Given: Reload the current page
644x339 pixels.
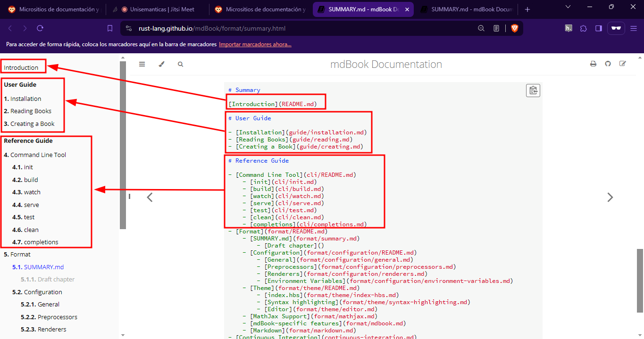Looking at the screenshot, I should point(40,28).
